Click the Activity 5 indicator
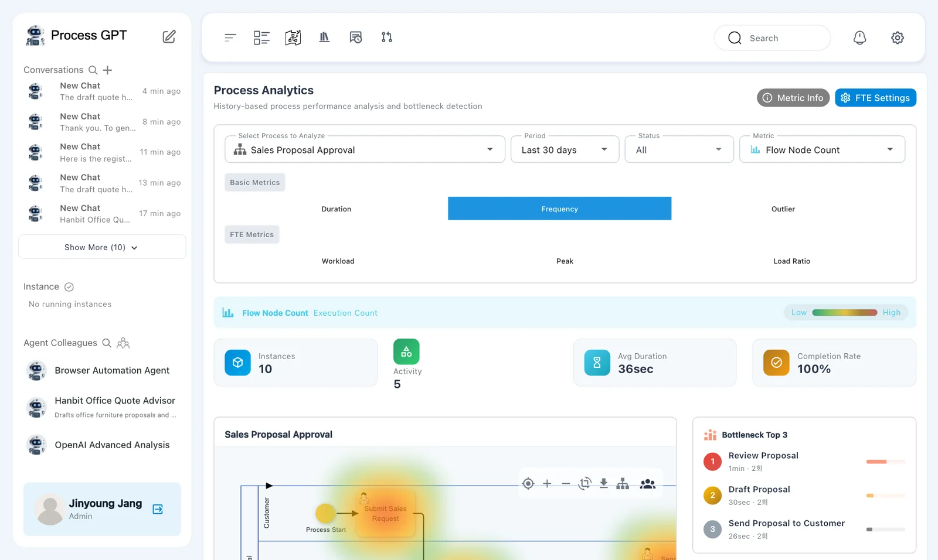This screenshot has height=560, width=938. point(407,364)
